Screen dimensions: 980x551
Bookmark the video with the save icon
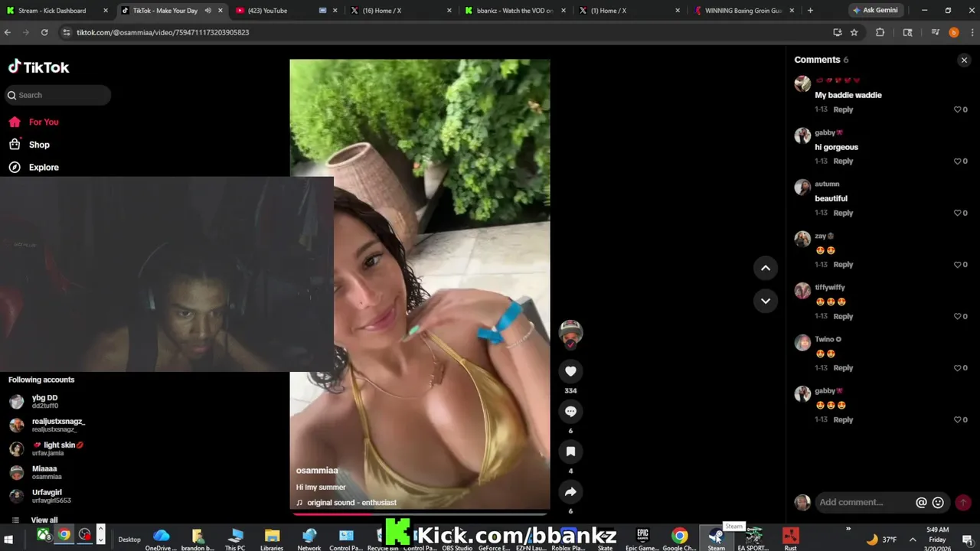(x=570, y=452)
